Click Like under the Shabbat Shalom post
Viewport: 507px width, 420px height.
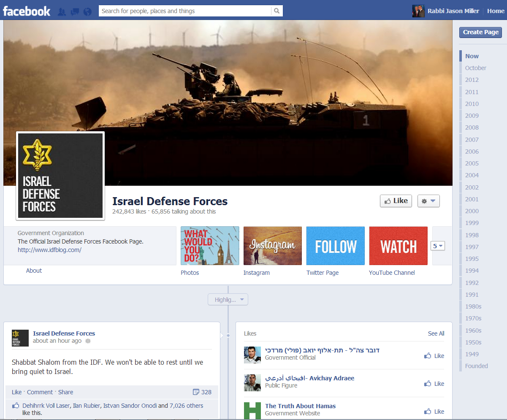click(16, 392)
